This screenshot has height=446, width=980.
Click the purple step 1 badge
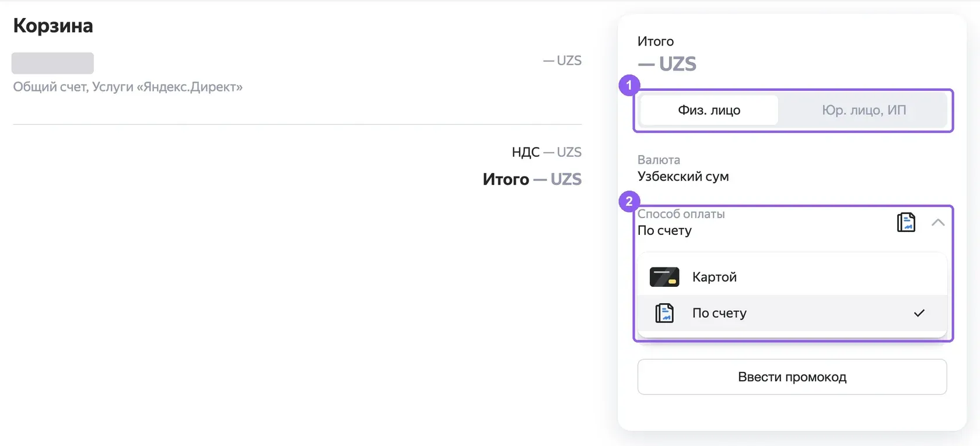tap(629, 85)
